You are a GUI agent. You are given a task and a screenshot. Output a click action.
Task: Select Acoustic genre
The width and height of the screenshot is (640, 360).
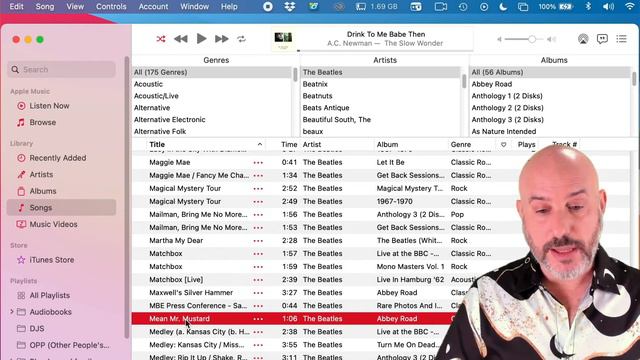pyautogui.click(x=149, y=84)
